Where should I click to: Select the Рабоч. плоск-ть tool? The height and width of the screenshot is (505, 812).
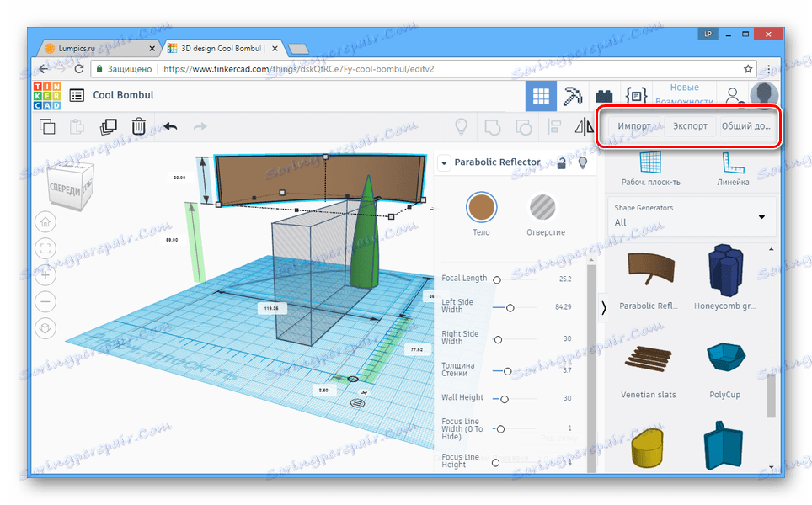pyautogui.click(x=651, y=169)
